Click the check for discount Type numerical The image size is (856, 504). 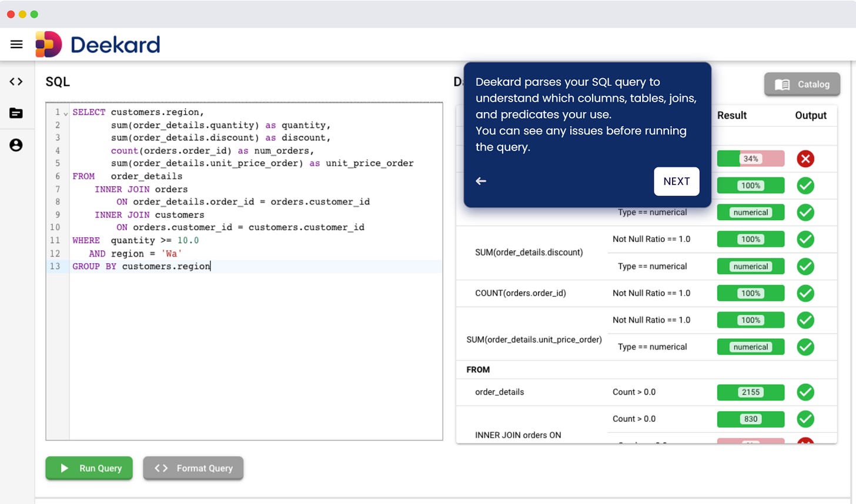(x=805, y=266)
